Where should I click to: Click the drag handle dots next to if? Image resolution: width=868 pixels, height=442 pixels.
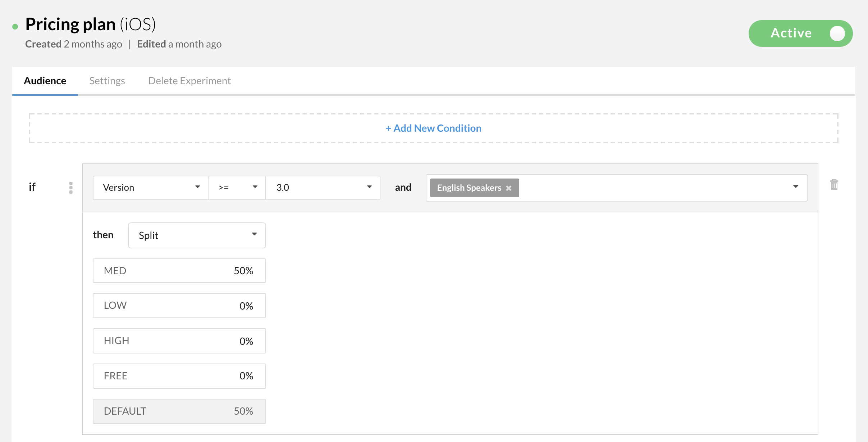71,188
